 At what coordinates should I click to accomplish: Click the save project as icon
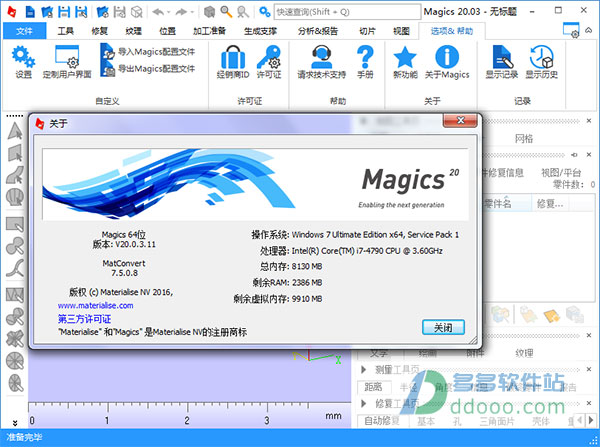click(81, 12)
